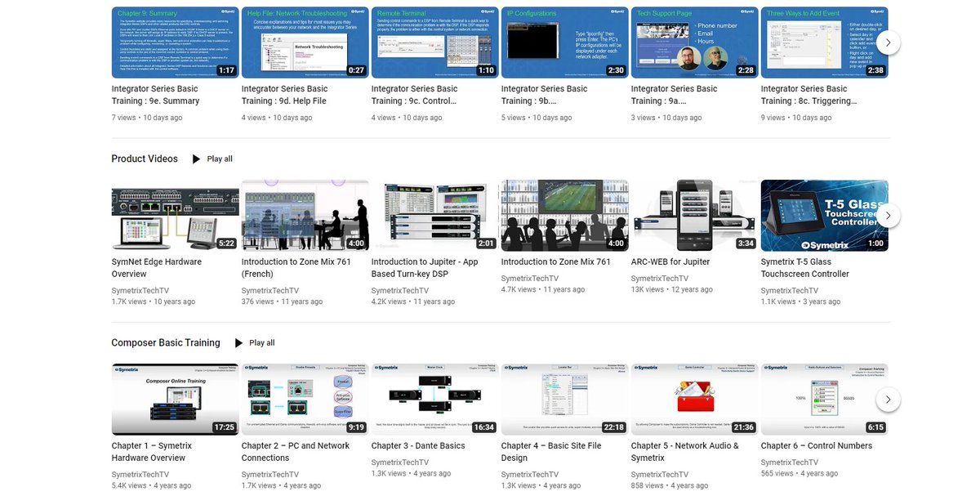
Task: Open IP Configurations video thumbnail
Action: [565, 42]
